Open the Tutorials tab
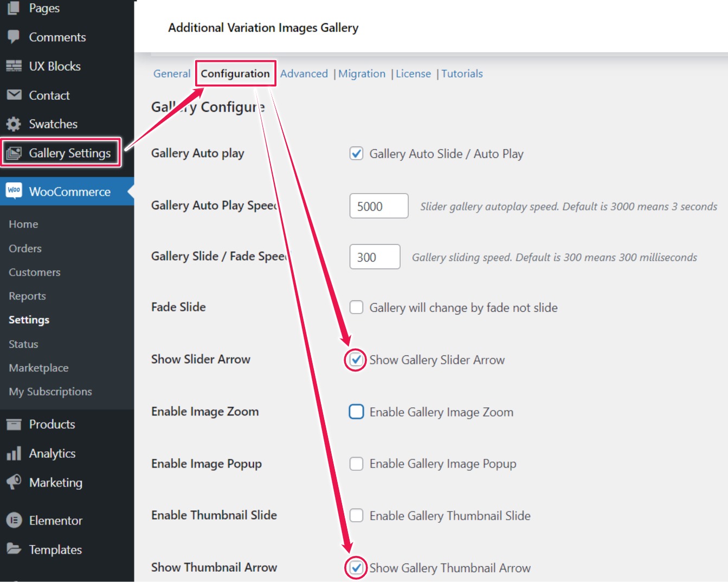 coord(462,74)
